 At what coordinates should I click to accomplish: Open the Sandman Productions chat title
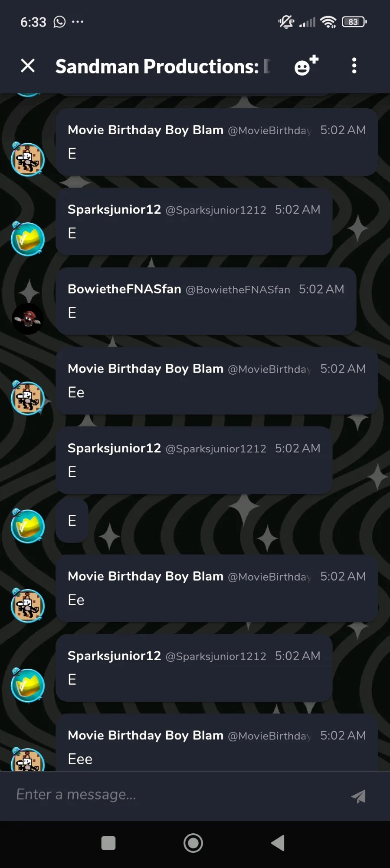(x=163, y=66)
